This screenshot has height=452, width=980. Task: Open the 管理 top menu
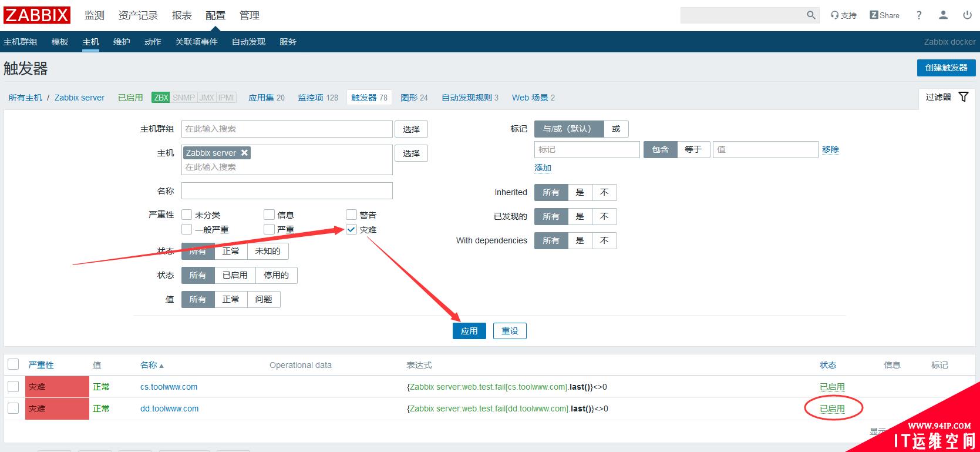tap(250, 15)
